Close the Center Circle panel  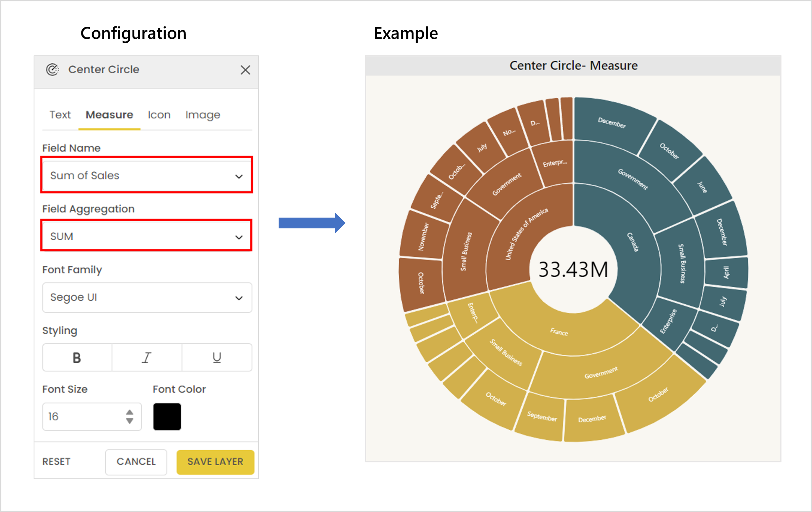[x=245, y=70]
